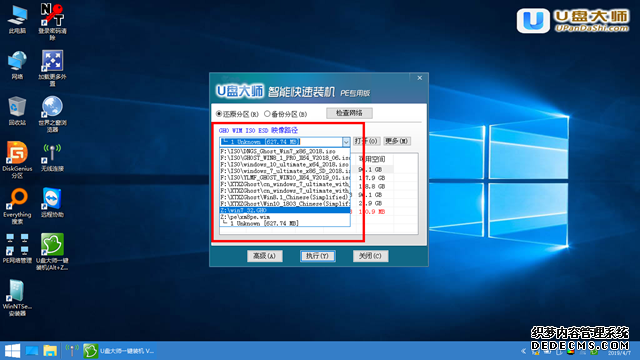The width and height of the screenshot is (640, 360).
Task: Open the PE网络管理 desktop icon
Action: pos(17,248)
